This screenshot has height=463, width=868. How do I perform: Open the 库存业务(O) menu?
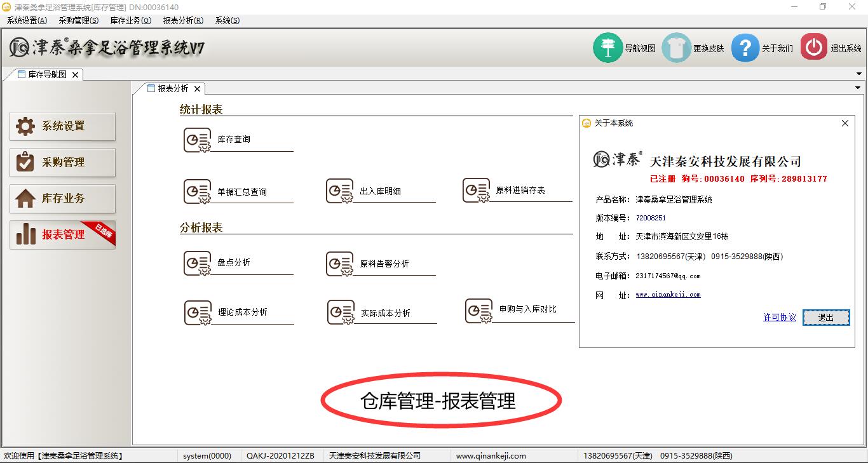(x=130, y=20)
